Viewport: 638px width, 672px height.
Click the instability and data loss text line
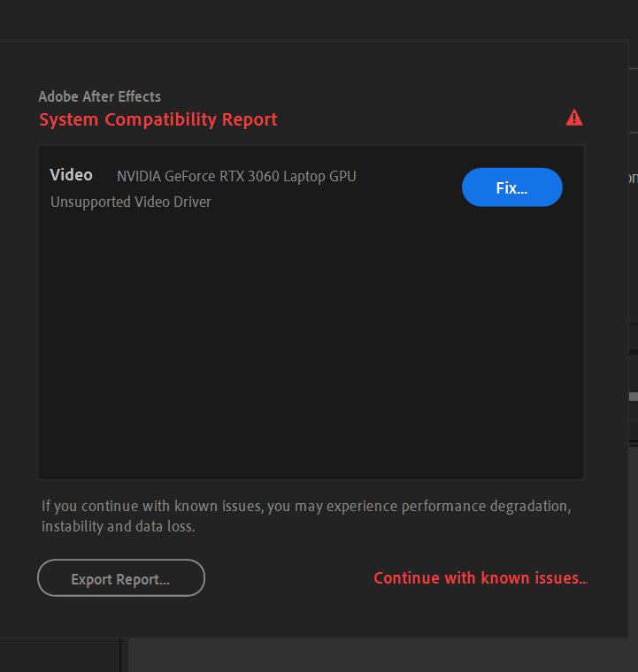(x=118, y=526)
